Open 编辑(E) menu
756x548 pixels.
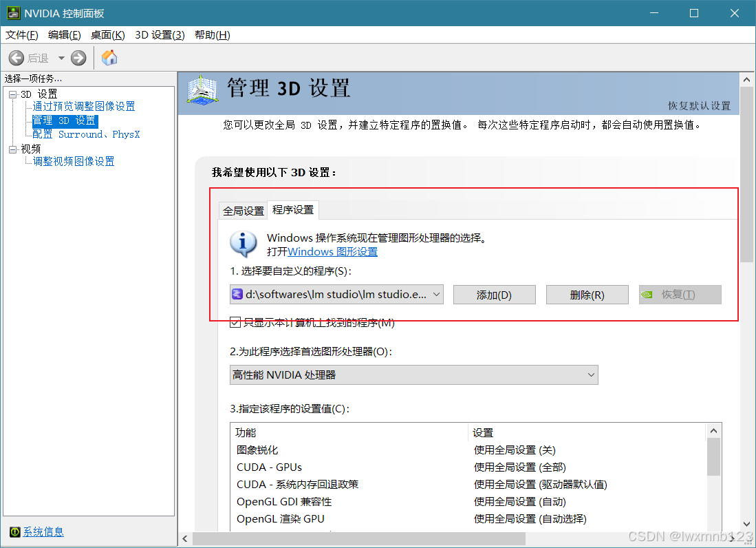tap(65, 35)
